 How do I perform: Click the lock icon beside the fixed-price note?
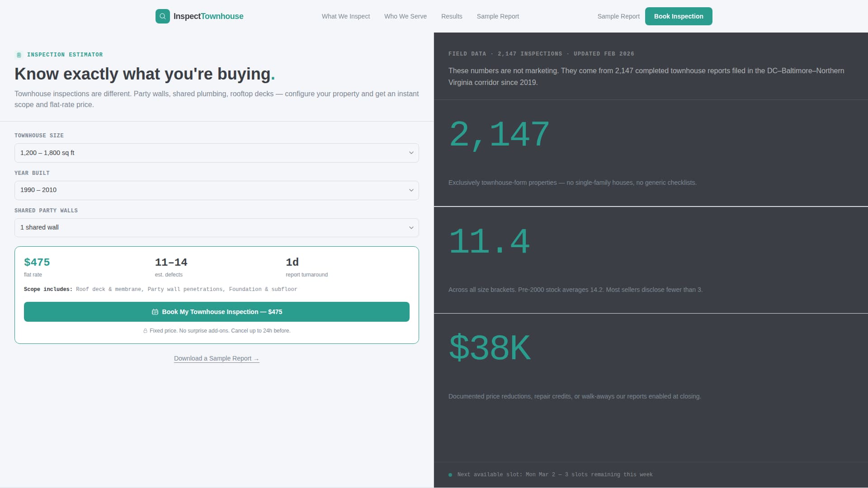[x=145, y=330]
